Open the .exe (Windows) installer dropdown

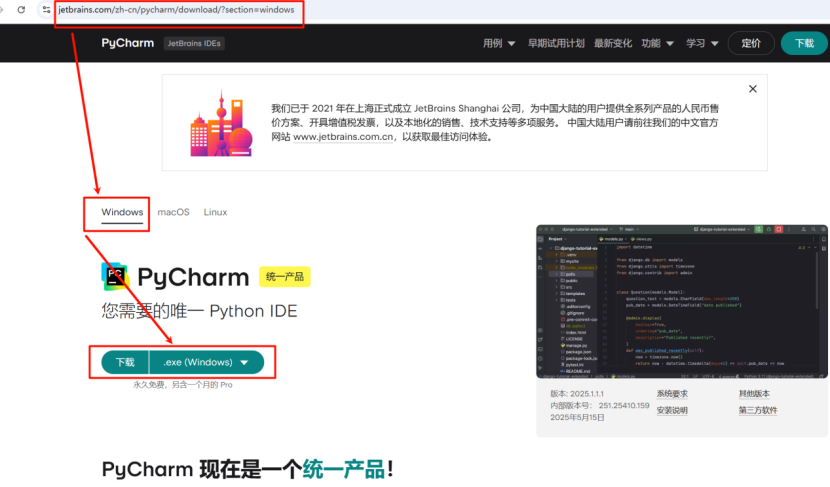[206, 362]
